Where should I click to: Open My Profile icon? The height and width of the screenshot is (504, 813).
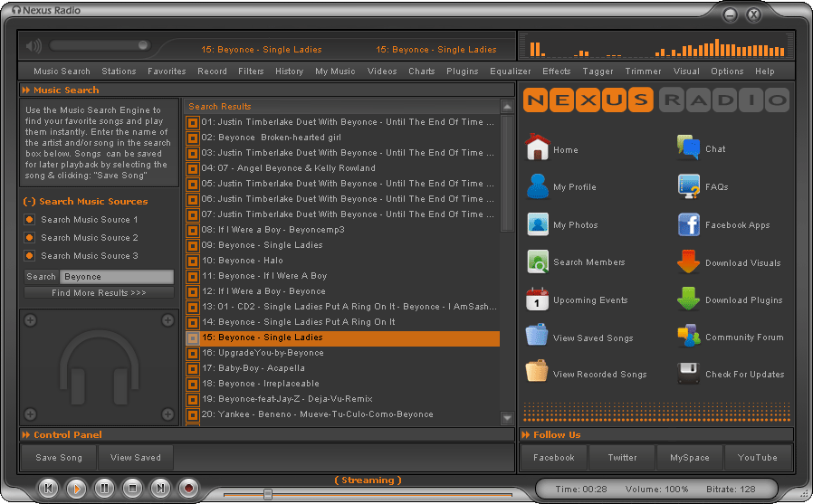point(537,186)
